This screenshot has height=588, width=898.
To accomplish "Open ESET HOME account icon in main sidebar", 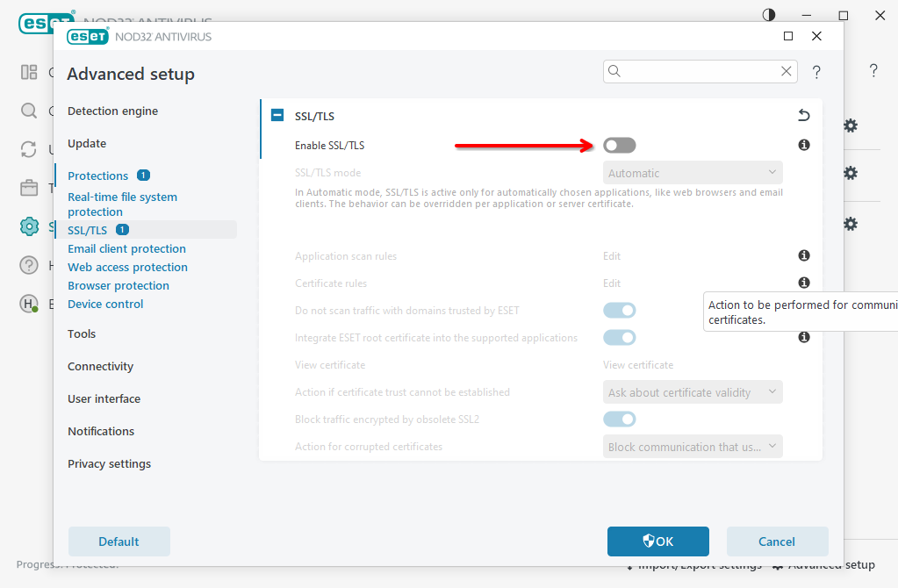I will coord(29,304).
